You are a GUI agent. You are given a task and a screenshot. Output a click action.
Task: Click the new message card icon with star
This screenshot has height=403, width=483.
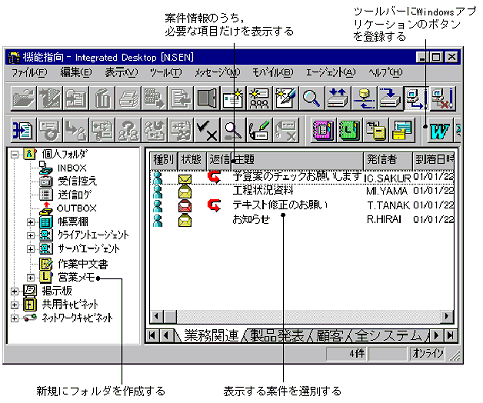[232, 99]
